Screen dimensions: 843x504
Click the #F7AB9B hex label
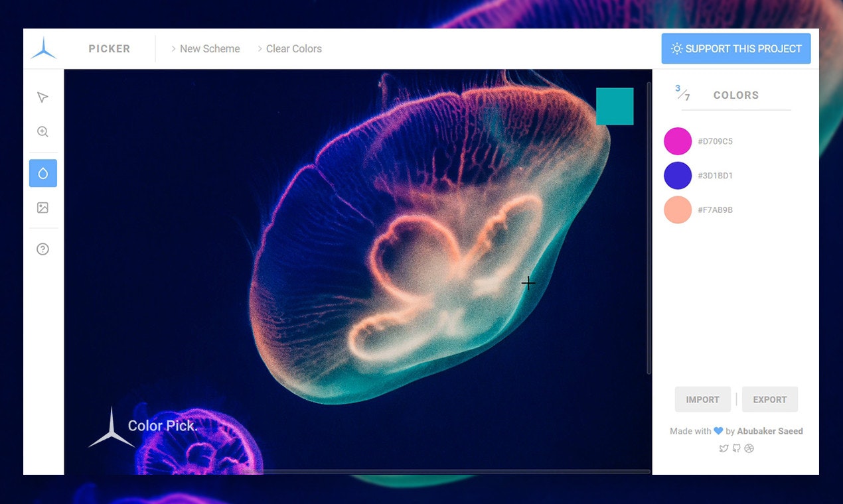(715, 210)
